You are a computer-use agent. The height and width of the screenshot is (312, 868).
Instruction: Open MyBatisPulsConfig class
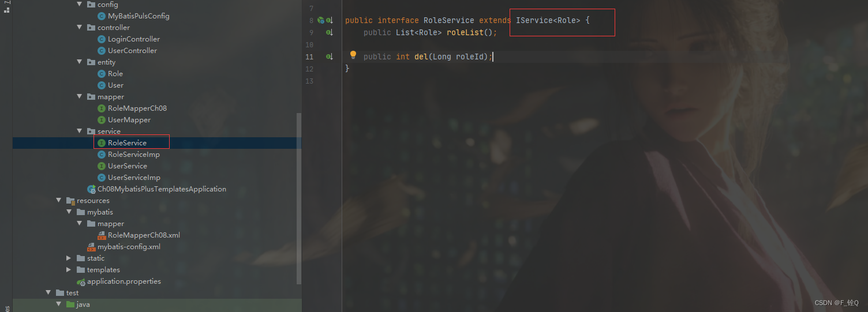[x=139, y=16]
